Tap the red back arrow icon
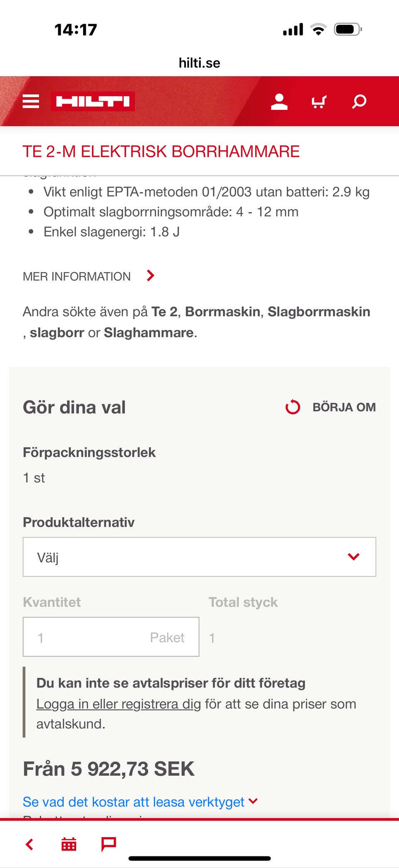 coord(30,844)
